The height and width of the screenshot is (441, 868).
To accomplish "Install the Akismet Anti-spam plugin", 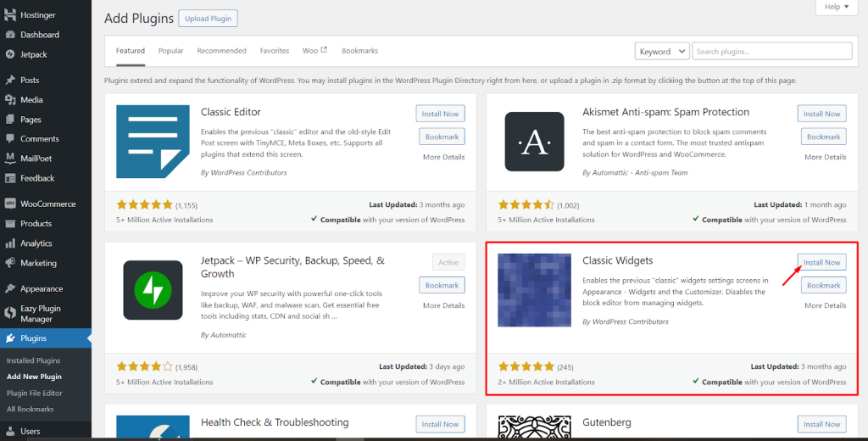I will pyautogui.click(x=821, y=114).
